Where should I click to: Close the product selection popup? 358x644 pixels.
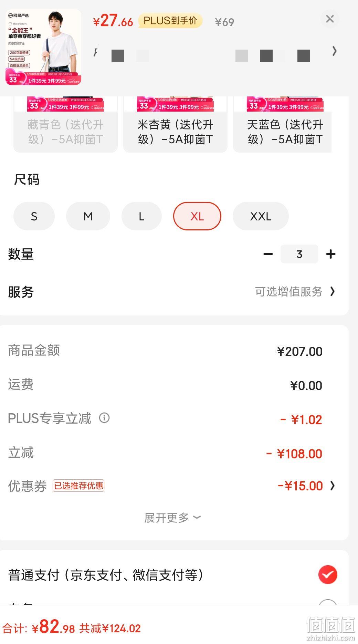tap(330, 19)
